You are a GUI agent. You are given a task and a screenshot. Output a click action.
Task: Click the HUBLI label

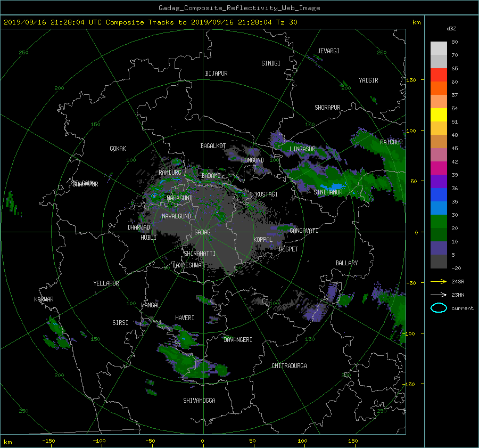(x=148, y=238)
